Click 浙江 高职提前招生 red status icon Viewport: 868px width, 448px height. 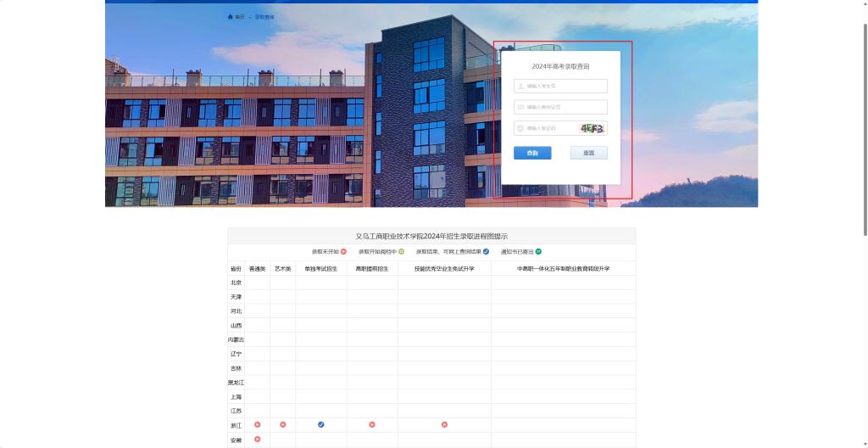point(371,424)
